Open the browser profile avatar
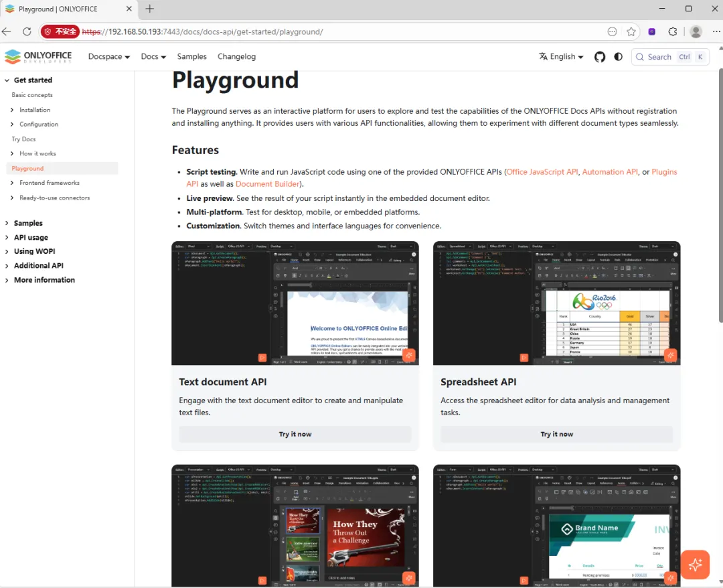 (x=696, y=32)
